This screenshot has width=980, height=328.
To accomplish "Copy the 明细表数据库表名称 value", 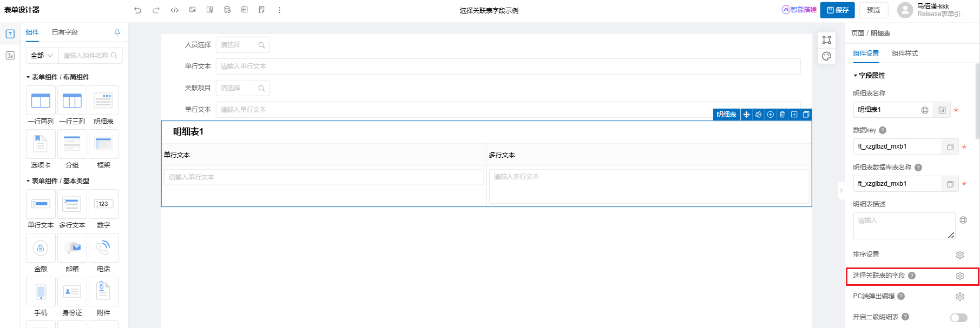I will pyautogui.click(x=950, y=184).
